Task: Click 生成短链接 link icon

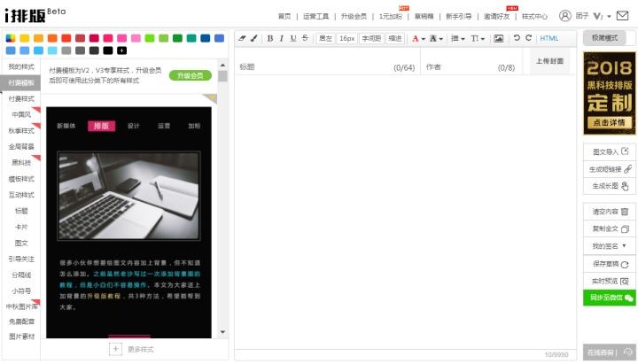Action: tap(628, 169)
